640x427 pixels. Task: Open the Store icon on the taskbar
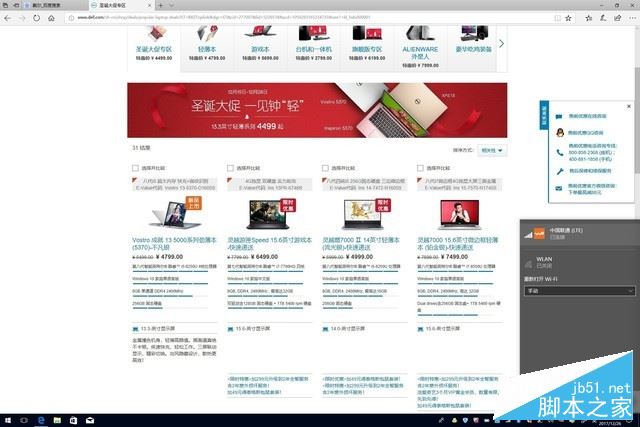73,420
